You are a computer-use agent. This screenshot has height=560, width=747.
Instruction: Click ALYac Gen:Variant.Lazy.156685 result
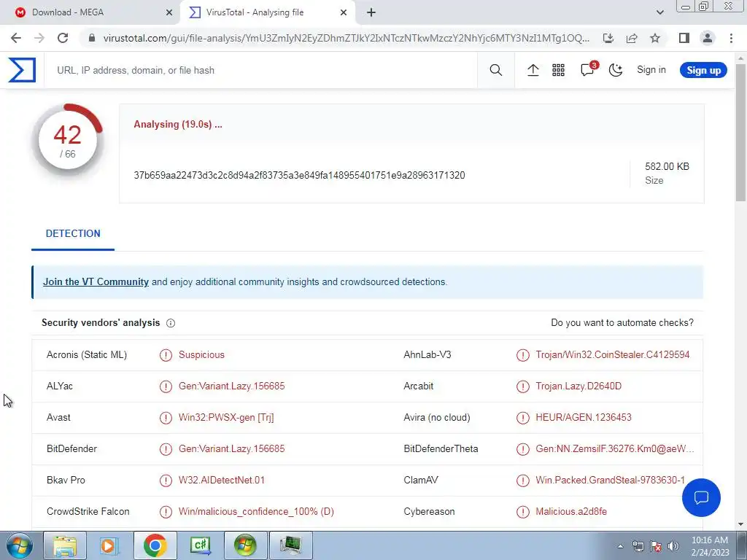pyautogui.click(x=231, y=386)
